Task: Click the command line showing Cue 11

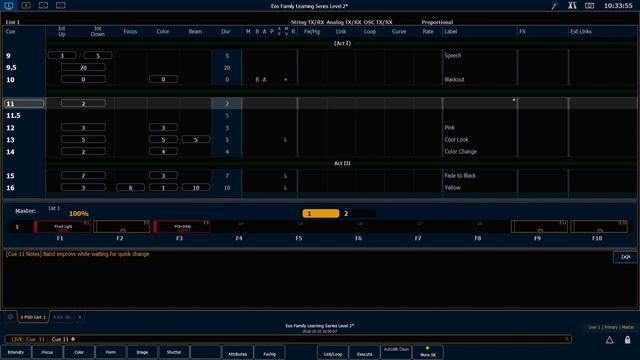Action: click(288, 339)
